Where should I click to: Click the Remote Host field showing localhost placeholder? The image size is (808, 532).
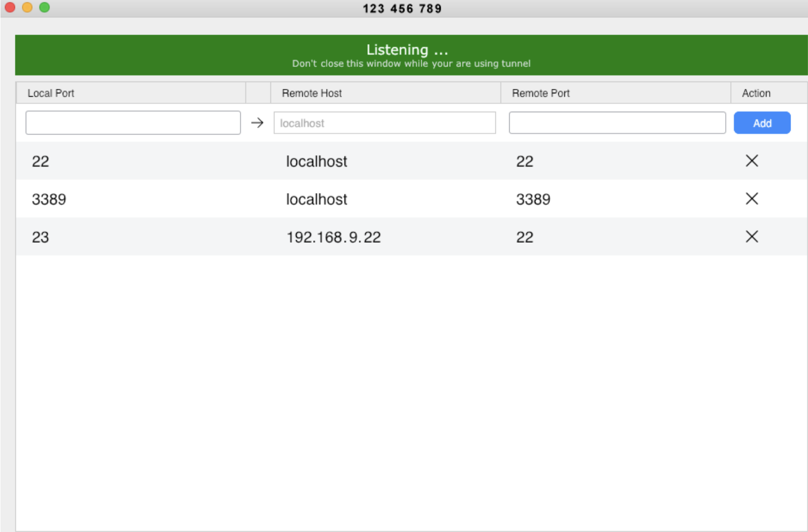(x=385, y=123)
